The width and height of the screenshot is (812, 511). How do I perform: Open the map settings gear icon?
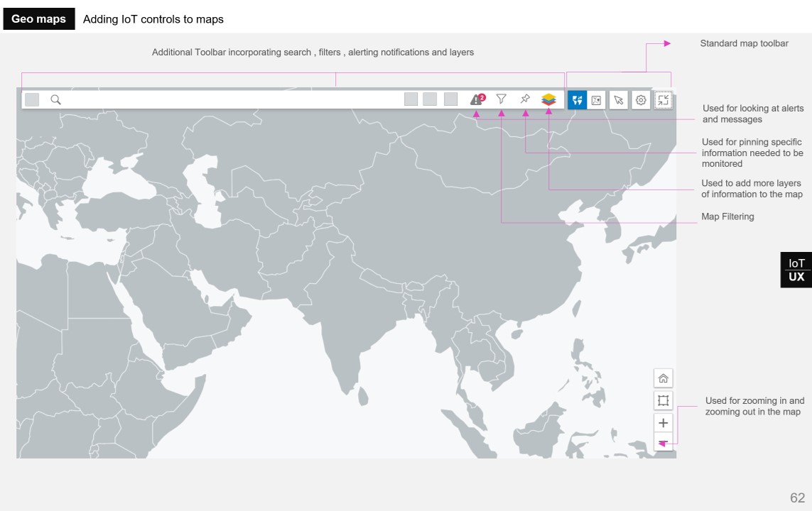point(641,100)
